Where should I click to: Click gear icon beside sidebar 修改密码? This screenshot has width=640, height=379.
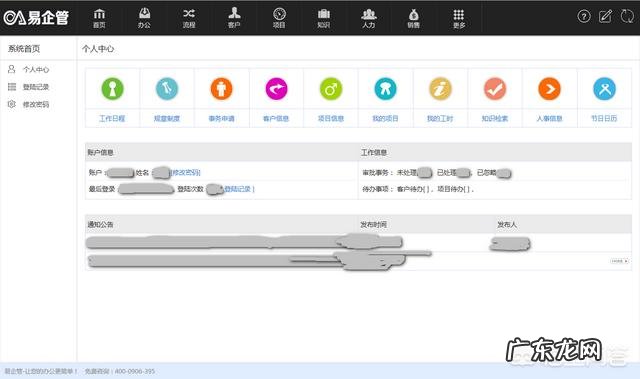click(12, 104)
